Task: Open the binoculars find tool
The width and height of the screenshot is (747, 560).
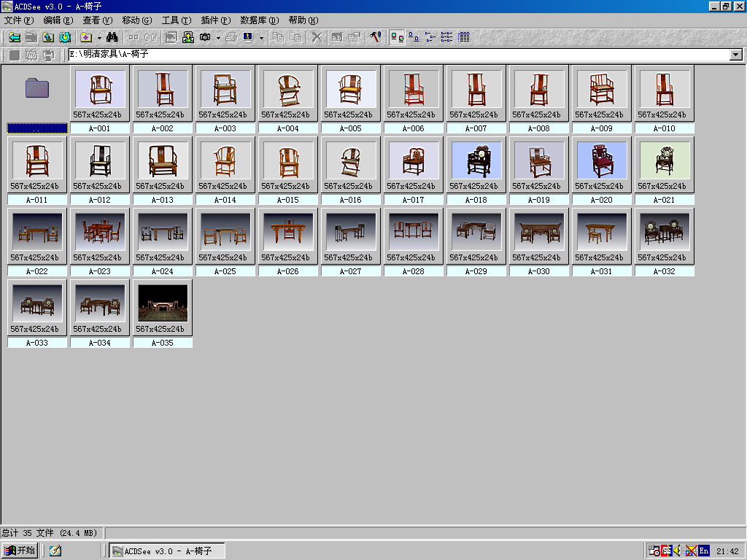Action: point(112,37)
